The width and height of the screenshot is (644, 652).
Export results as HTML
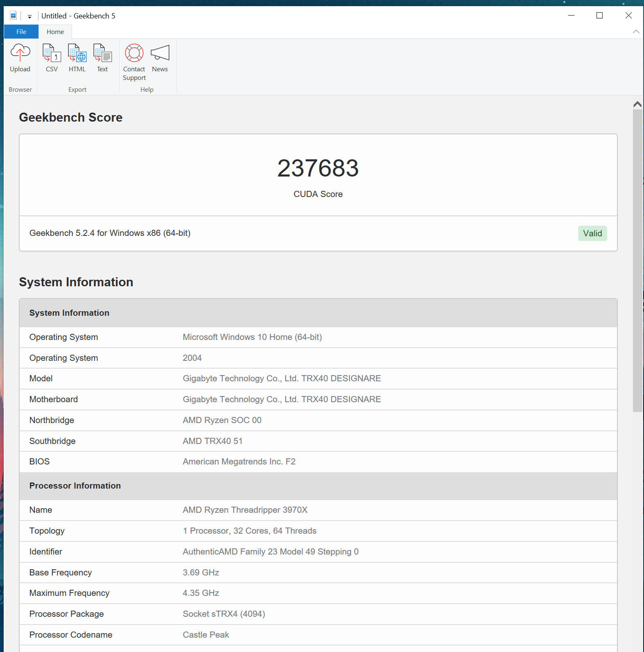(x=77, y=58)
